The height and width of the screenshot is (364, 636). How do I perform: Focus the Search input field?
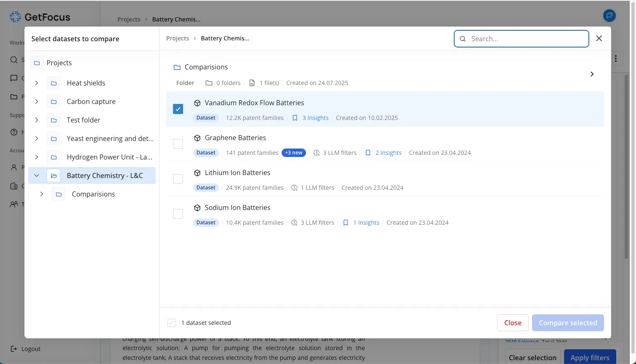[x=521, y=39]
